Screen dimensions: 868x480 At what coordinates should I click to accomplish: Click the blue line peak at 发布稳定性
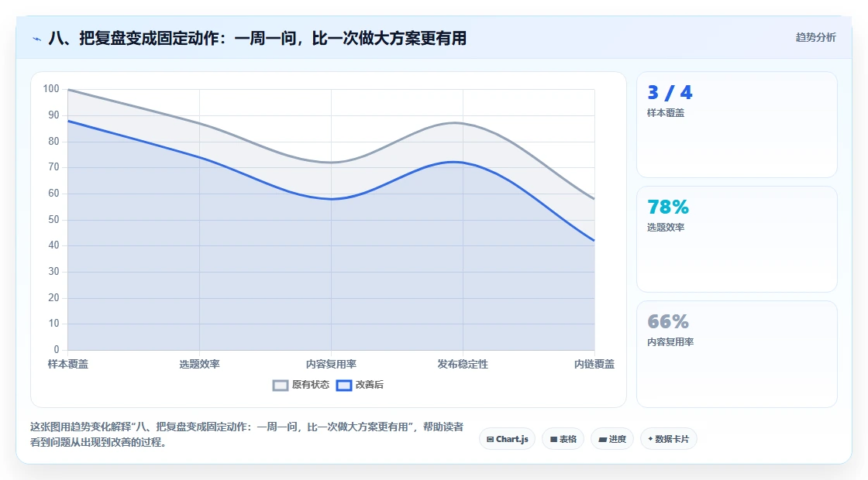pyautogui.click(x=455, y=162)
